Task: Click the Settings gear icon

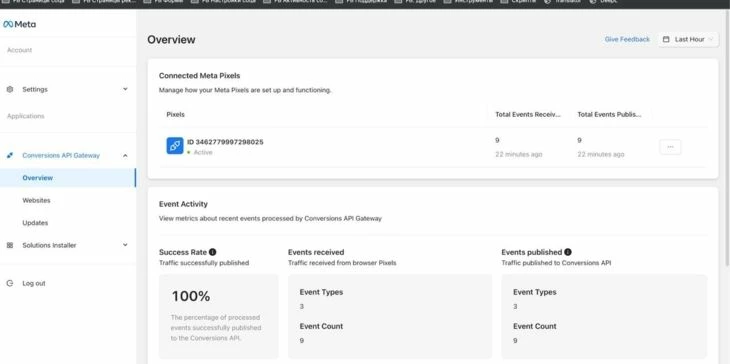Action: click(x=10, y=89)
